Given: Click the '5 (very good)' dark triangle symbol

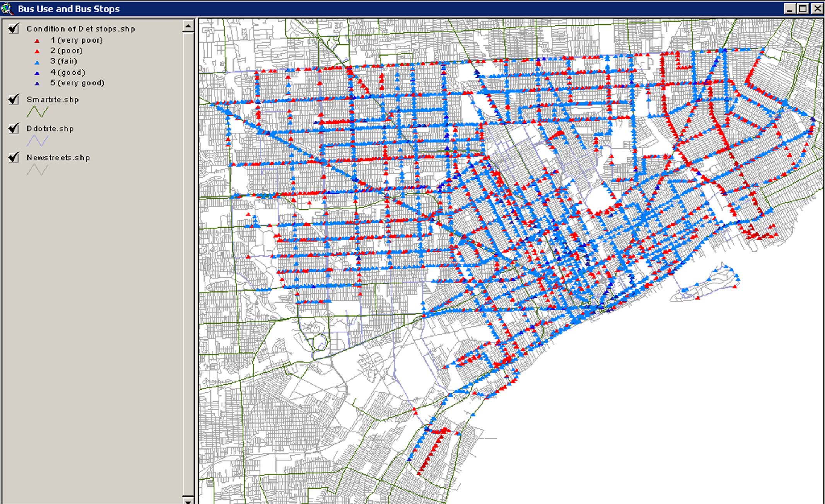Looking at the screenshot, I should click(x=37, y=83).
